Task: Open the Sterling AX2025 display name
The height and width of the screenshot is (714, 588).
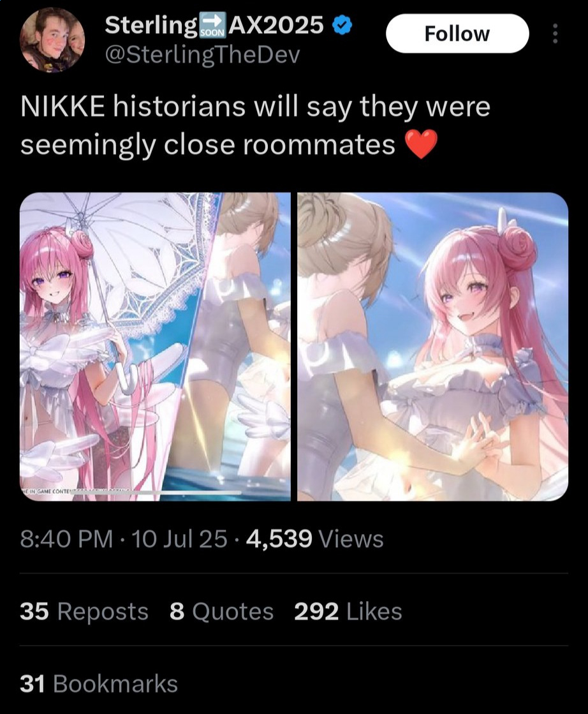Action: click(214, 25)
